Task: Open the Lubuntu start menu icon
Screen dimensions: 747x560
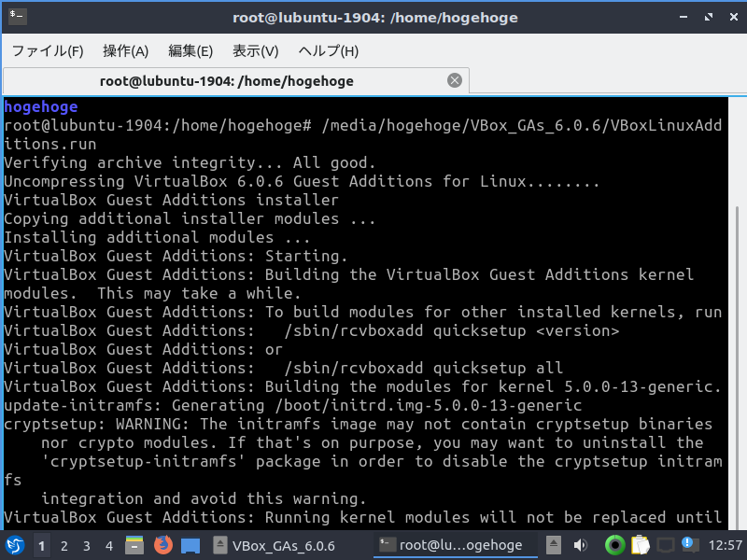Action: point(14,545)
